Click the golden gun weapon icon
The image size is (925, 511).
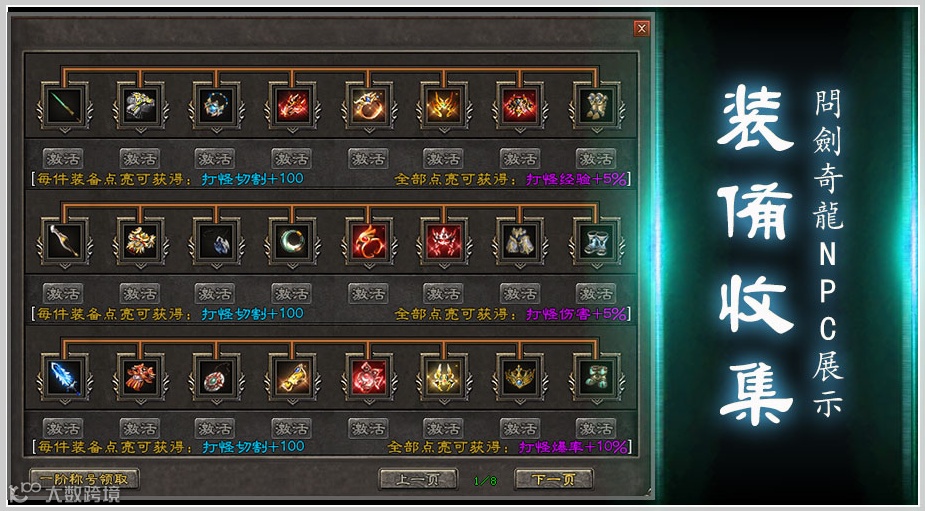click(x=293, y=378)
